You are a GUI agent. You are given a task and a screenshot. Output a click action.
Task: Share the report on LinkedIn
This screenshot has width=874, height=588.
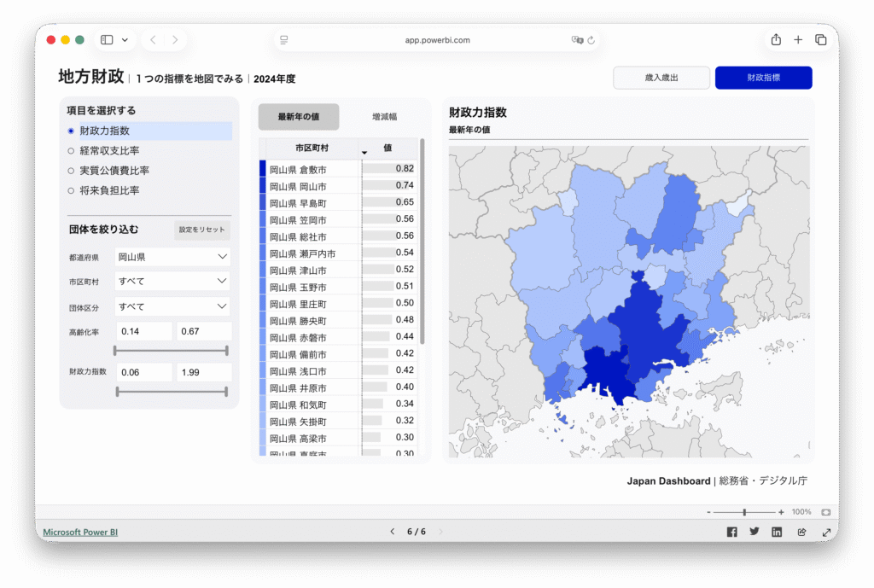click(x=777, y=532)
